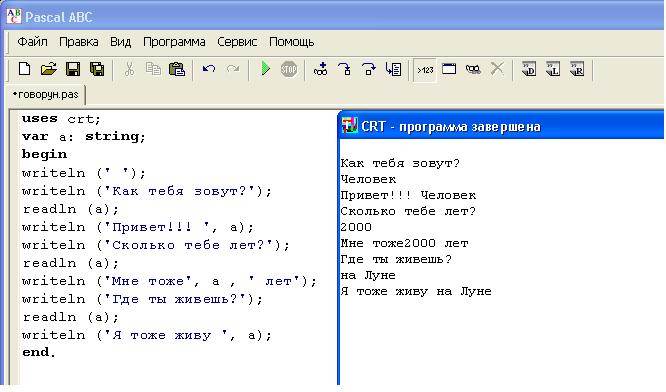Open a file with the folder icon
Viewport: 666px width, 392px height.
pos(49,69)
